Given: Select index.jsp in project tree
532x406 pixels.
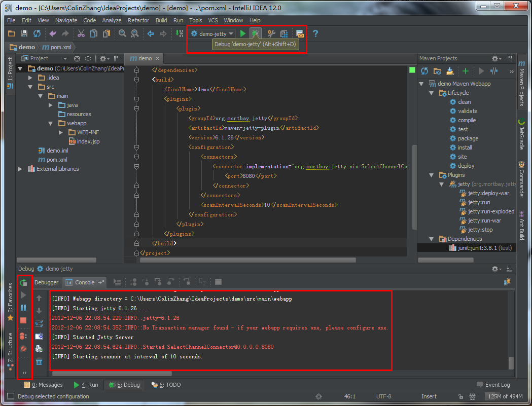Looking at the screenshot, I should pos(84,141).
